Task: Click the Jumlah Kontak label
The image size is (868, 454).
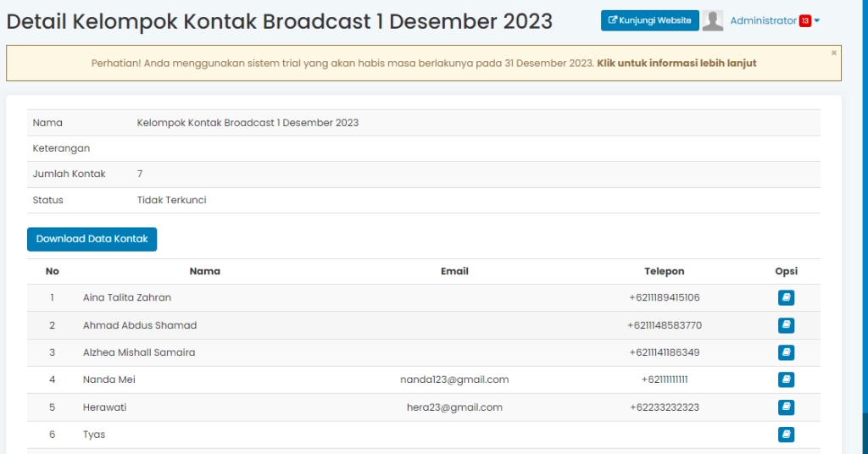Action: 69,174
